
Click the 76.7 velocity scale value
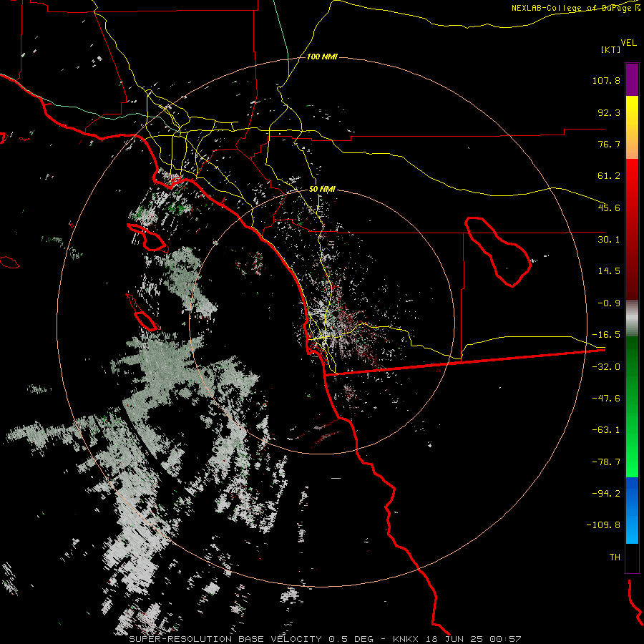(609, 144)
